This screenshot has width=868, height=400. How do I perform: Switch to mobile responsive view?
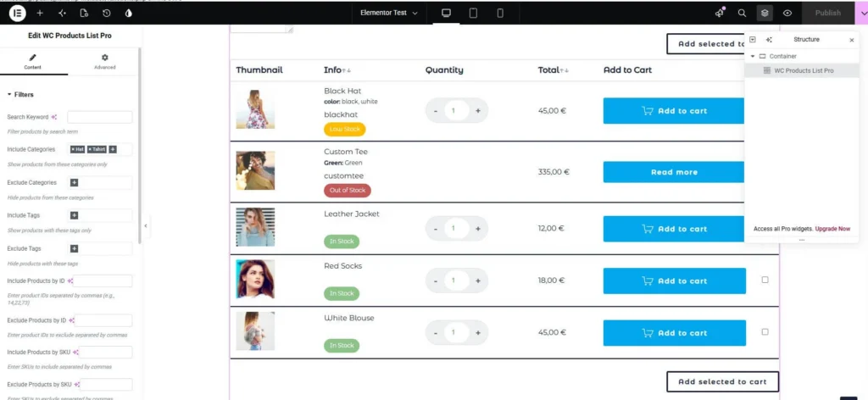pos(500,13)
